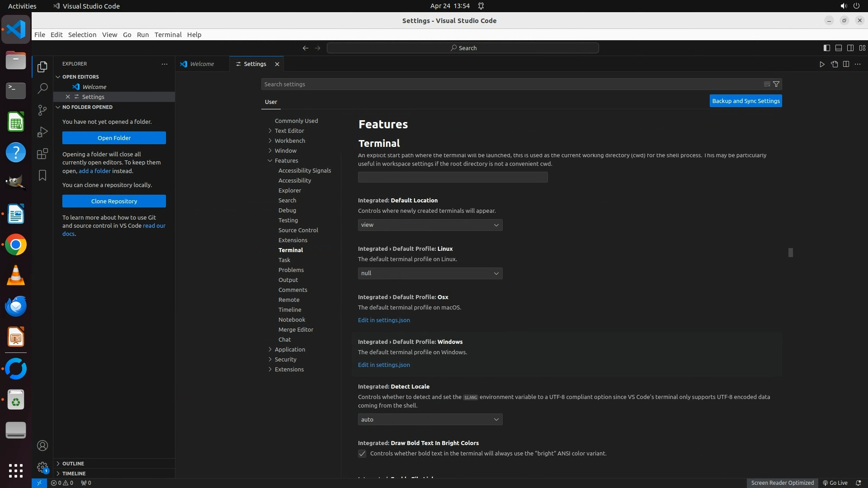Viewport: 868px width, 488px height.
Task: Open Settings JSON file icon
Action: [x=834, y=64]
